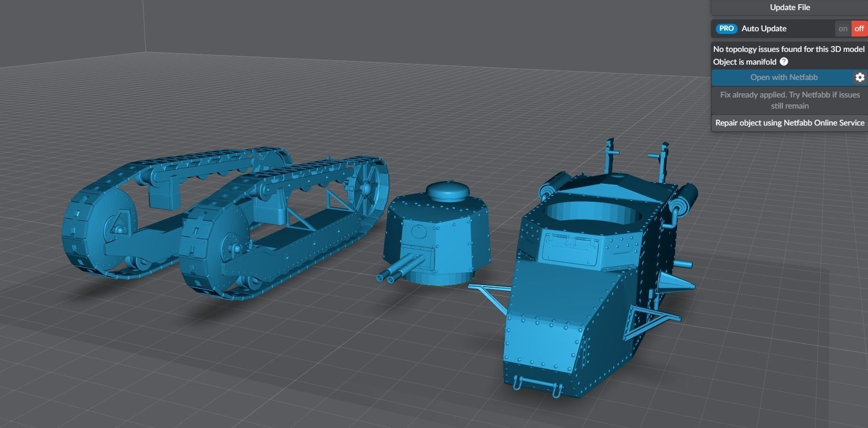Click the PRO badge next to Auto Update
This screenshot has width=868, height=428.
pyautogui.click(x=727, y=29)
